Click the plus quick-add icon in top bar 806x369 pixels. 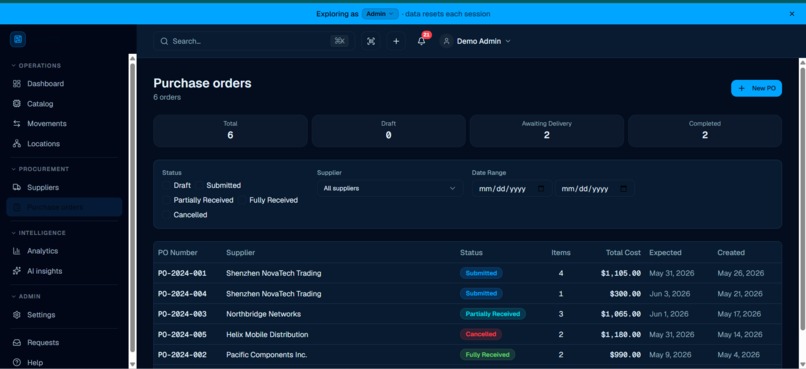point(396,41)
